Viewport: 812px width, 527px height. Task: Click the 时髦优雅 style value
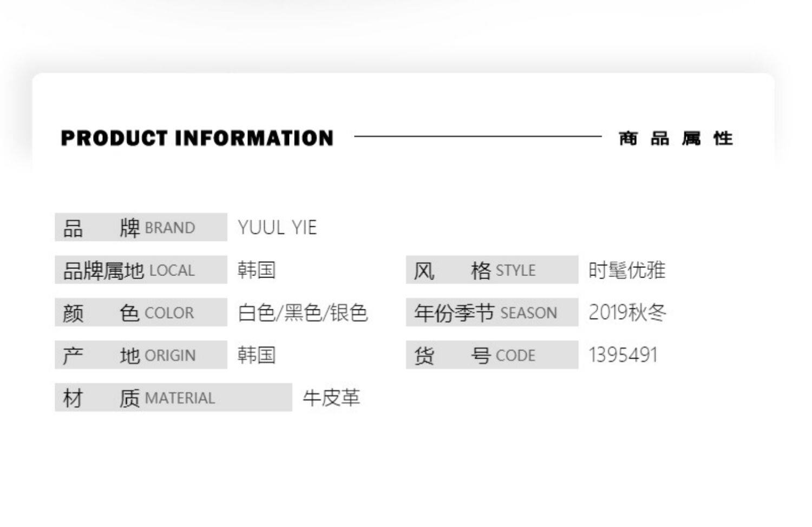626,270
